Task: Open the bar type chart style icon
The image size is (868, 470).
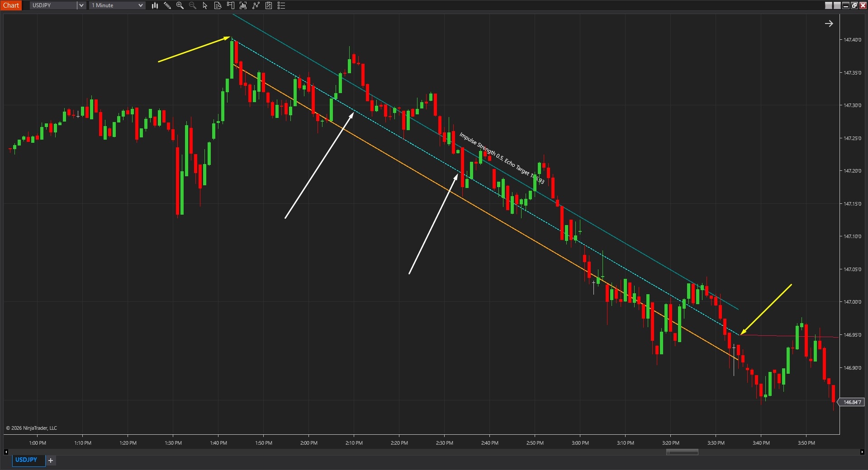Action: point(155,5)
